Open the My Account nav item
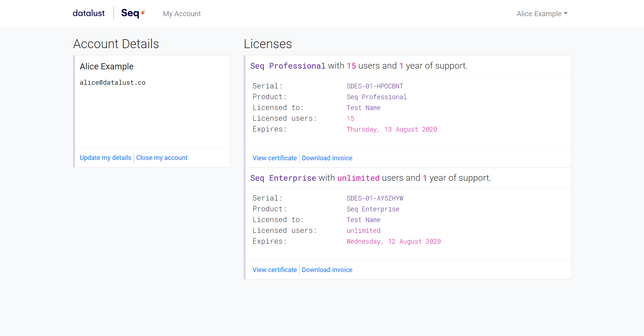644x336 pixels. (182, 14)
